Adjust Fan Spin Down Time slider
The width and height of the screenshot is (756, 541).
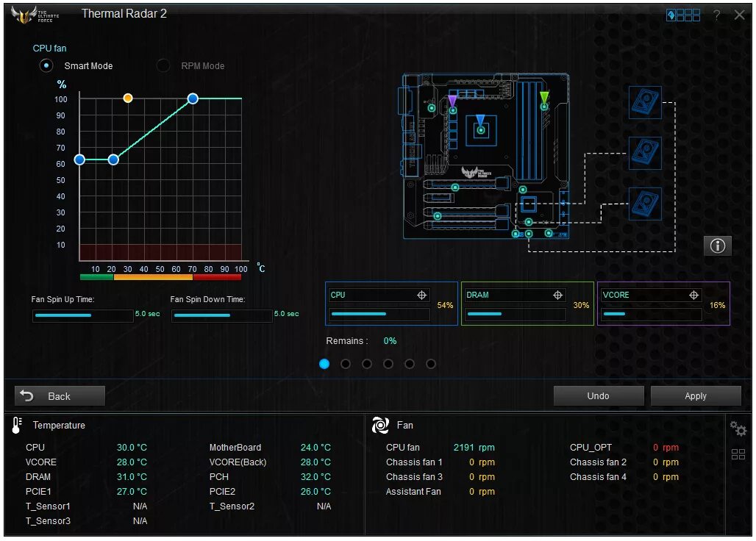(x=222, y=315)
